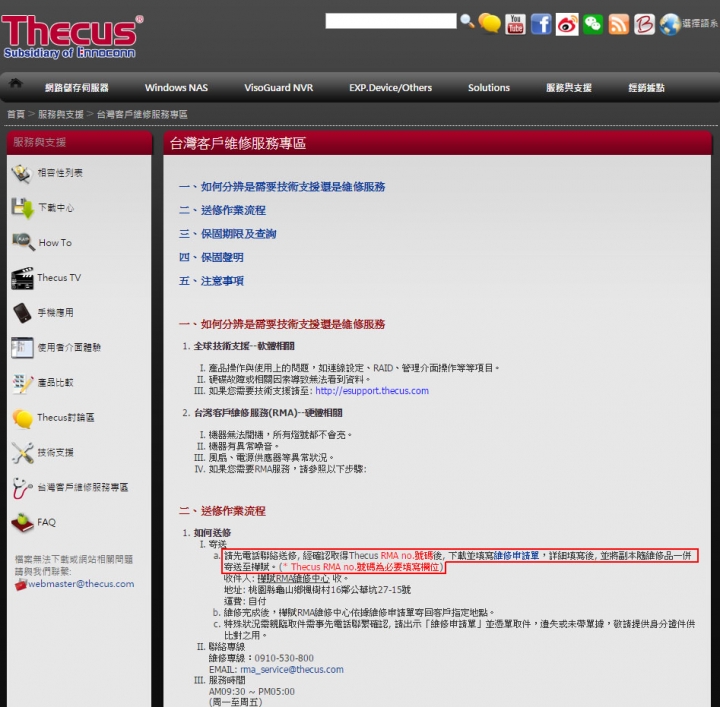720x707 pixels.
Task: Click the 手機應用 sidebar text
Action: coord(56,313)
